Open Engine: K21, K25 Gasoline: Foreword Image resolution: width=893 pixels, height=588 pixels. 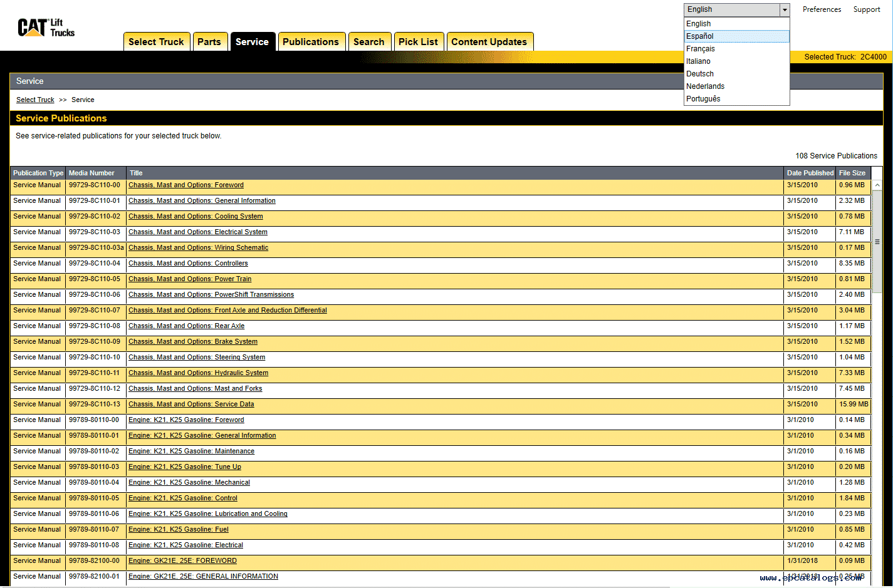(186, 420)
